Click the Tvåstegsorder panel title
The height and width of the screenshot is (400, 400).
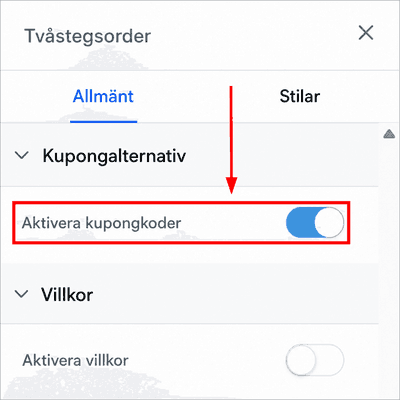pos(88,36)
